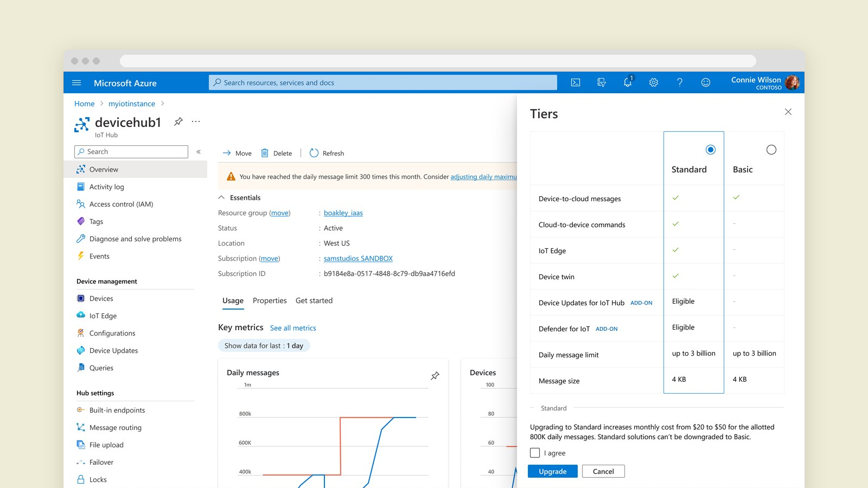This screenshot has height=488, width=868.
Task: Open the Azure hamburger menu
Action: coord(76,83)
